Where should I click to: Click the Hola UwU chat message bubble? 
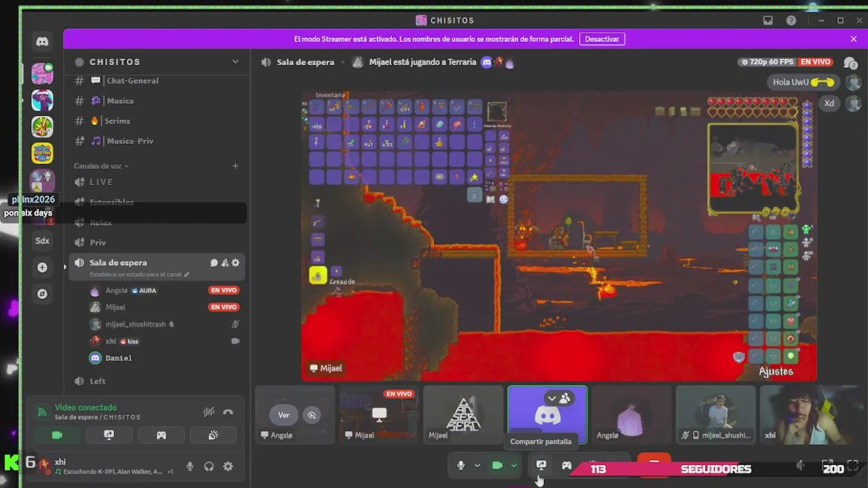(804, 82)
